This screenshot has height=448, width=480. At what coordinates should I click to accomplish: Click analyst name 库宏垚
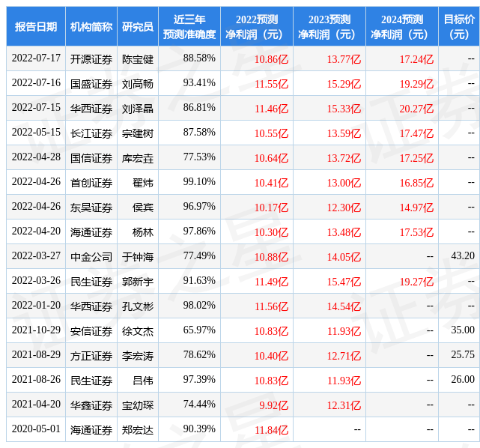[138, 158]
